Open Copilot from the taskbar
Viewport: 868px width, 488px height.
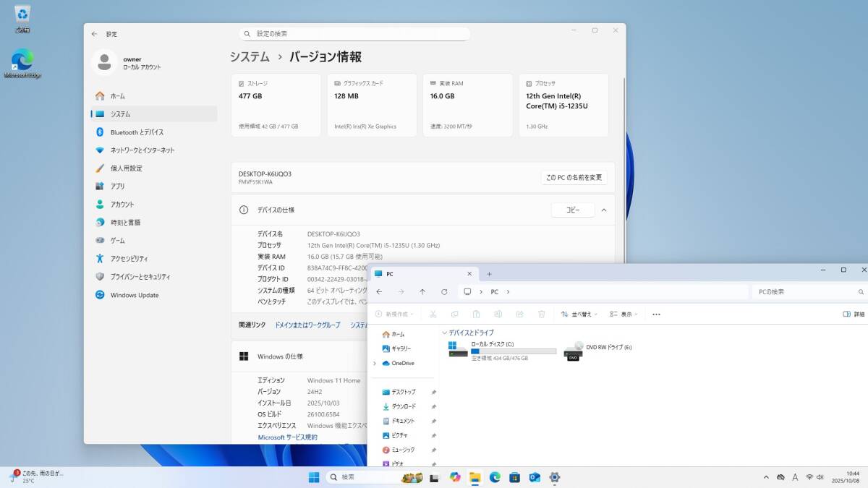(454, 478)
